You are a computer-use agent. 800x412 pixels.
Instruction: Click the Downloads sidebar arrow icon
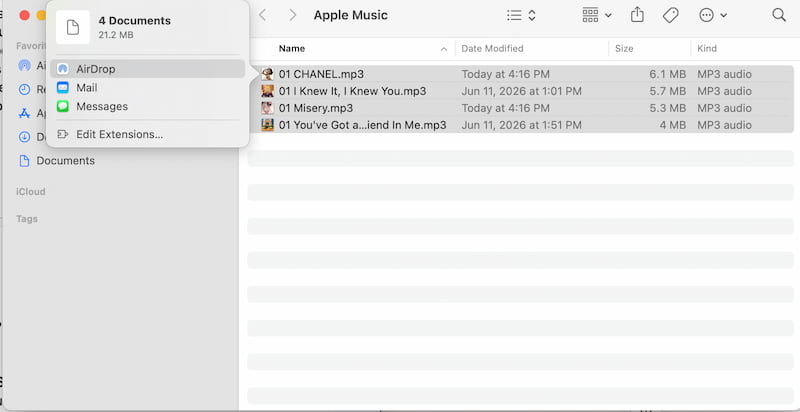(x=24, y=137)
